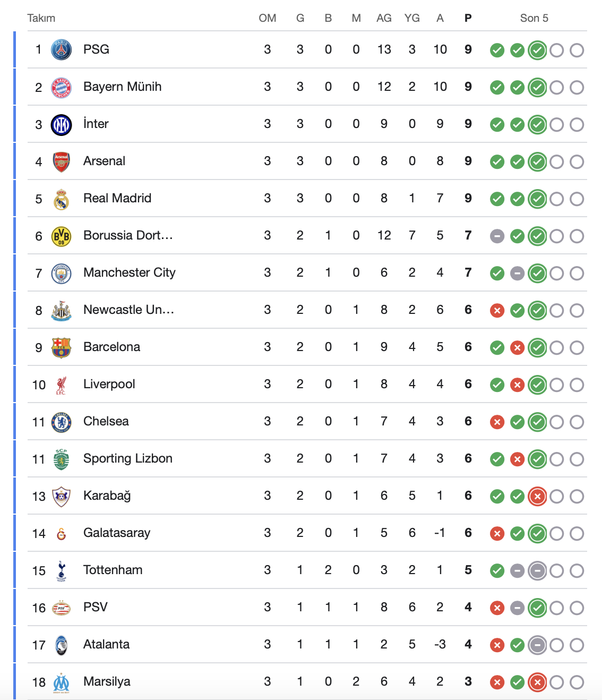Open the Barcelona club crest
602x700 pixels.
pyautogui.click(x=61, y=348)
